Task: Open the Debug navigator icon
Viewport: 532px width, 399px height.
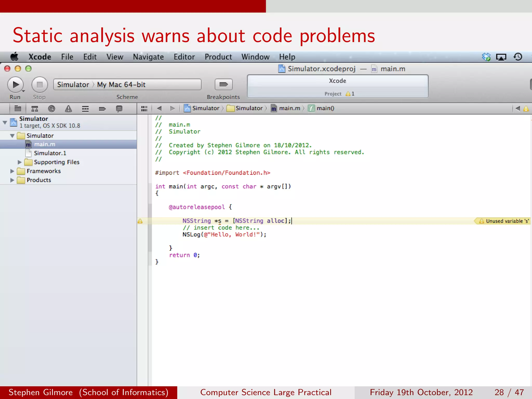Action: [85, 109]
